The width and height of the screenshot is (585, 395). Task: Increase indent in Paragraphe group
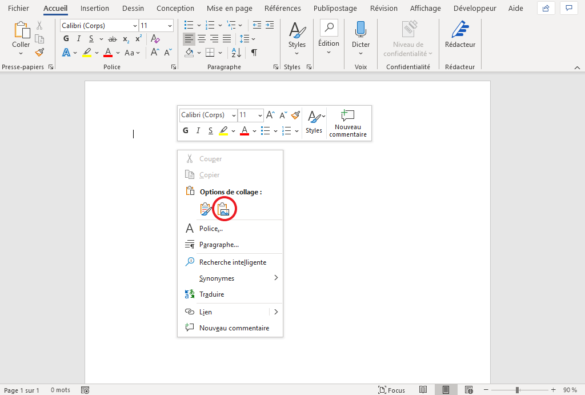point(270,25)
